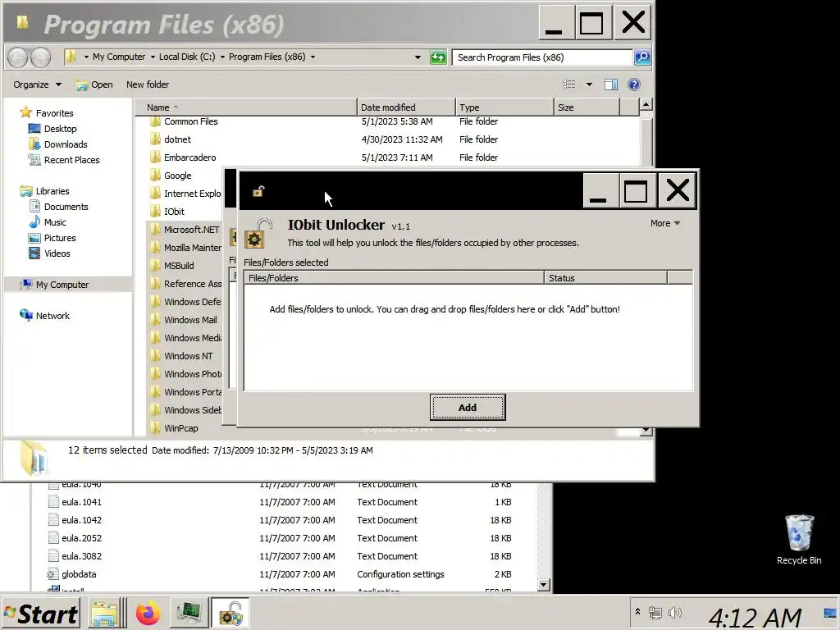Select eula.1041 file in background window

[81, 502]
